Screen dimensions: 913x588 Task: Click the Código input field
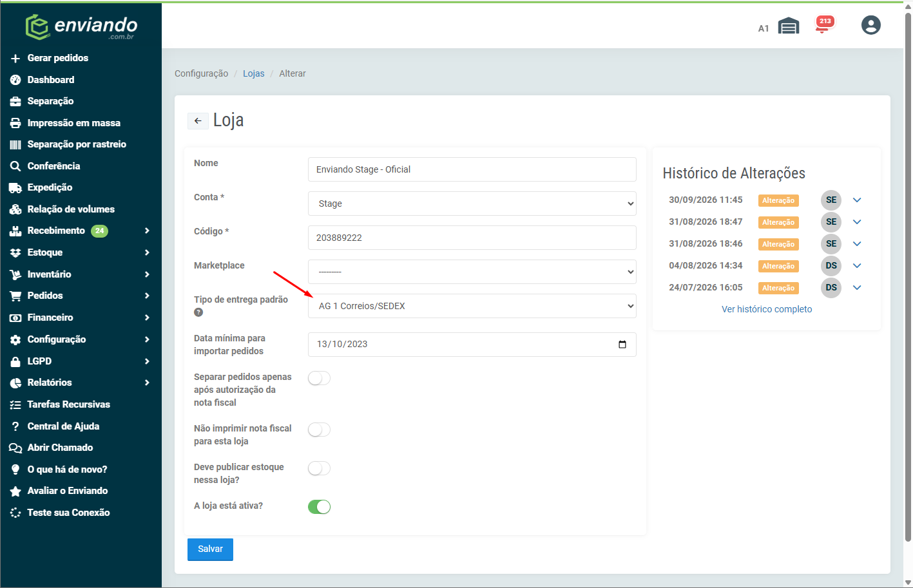pyautogui.click(x=472, y=238)
